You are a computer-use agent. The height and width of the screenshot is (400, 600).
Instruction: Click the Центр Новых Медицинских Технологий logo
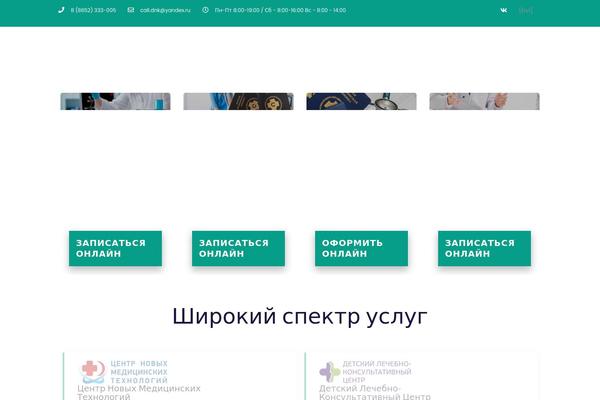tap(124, 372)
